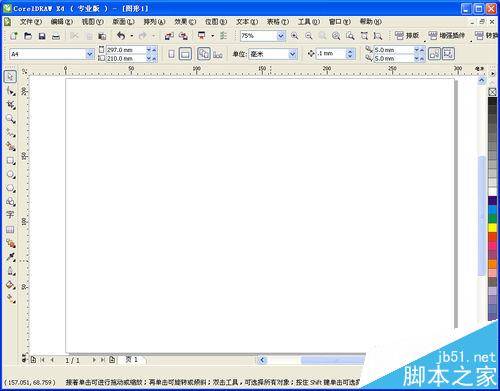Select the Table tool

(x=10, y=229)
